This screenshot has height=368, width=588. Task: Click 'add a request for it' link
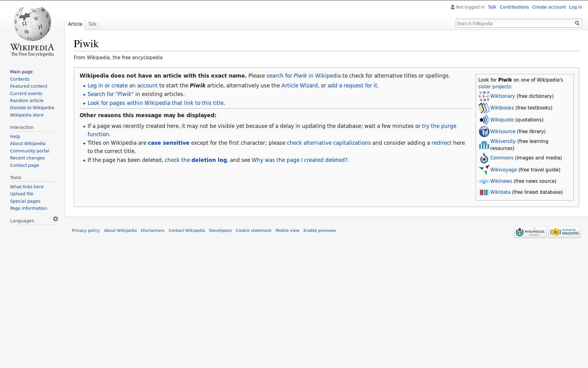tap(352, 86)
